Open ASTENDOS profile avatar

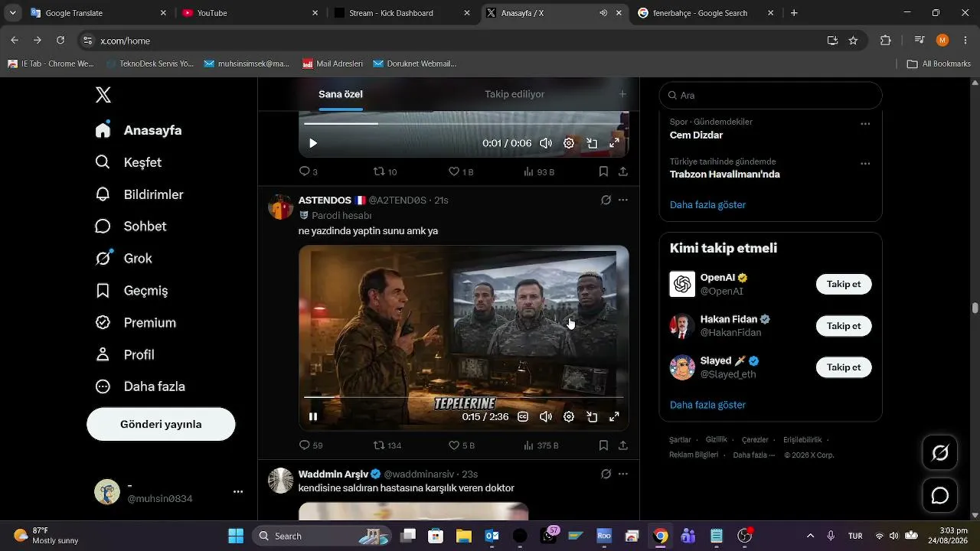[280, 207]
